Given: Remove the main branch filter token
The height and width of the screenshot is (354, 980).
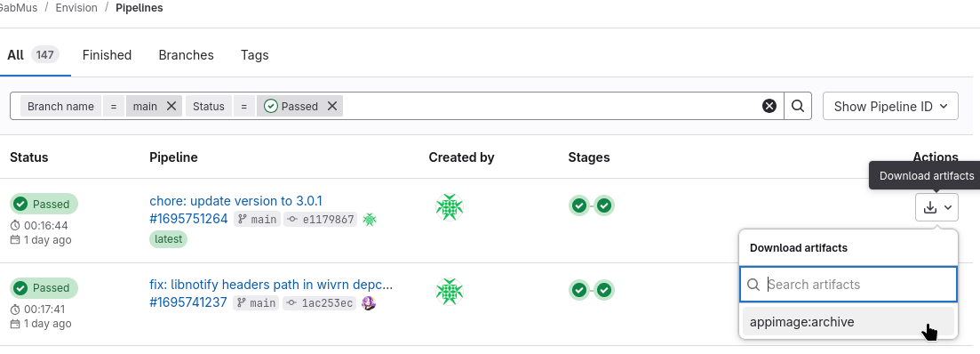Looking at the screenshot, I should pos(171,107).
